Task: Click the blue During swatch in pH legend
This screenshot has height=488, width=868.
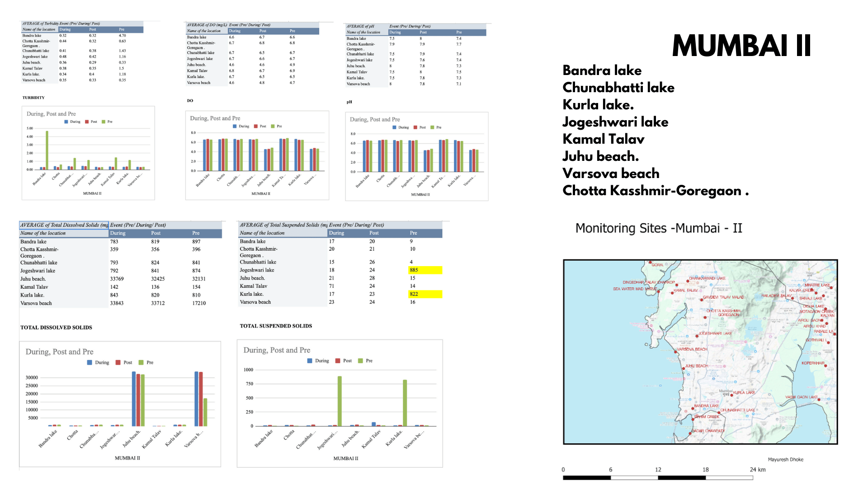Action: (x=395, y=127)
